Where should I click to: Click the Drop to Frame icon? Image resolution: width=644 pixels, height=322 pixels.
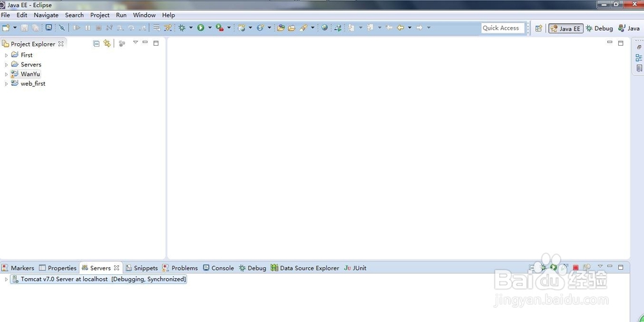[156, 28]
